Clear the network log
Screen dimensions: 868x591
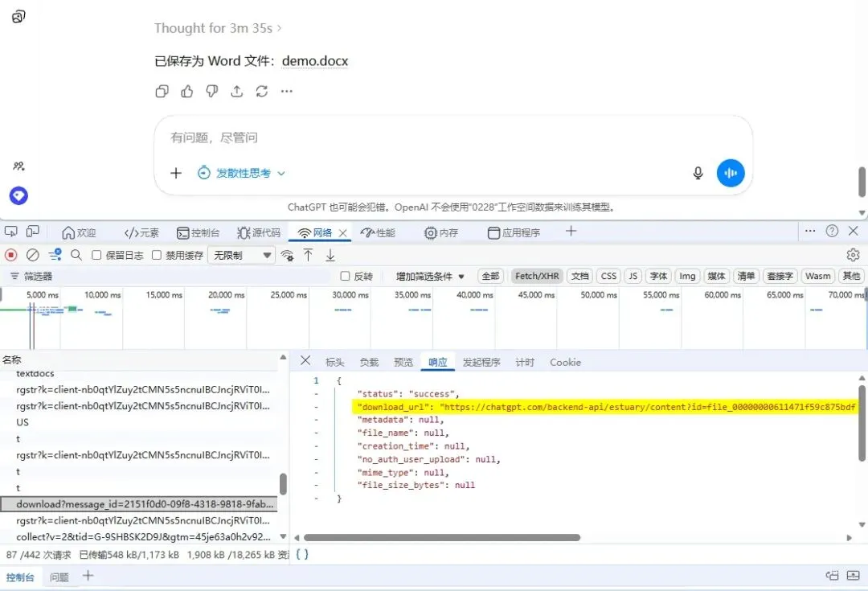pos(33,255)
